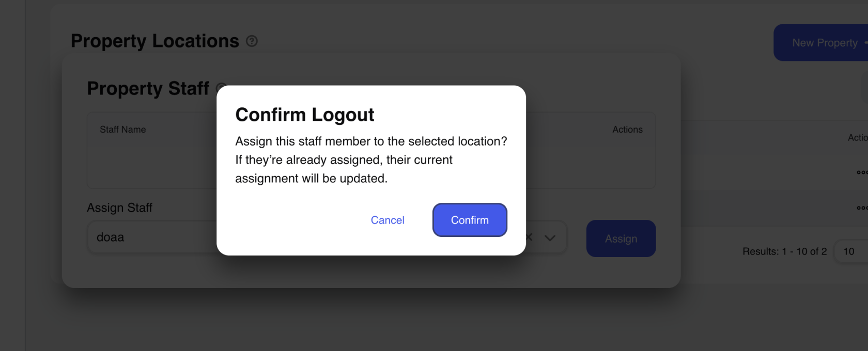
Task: Cancel the Confirm Logout dialog
Action: pyautogui.click(x=388, y=220)
